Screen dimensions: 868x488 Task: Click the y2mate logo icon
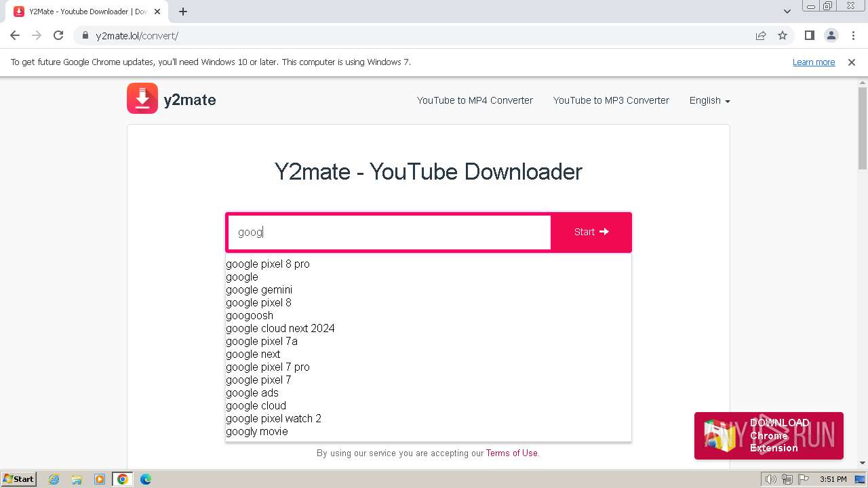pos(142,98)
